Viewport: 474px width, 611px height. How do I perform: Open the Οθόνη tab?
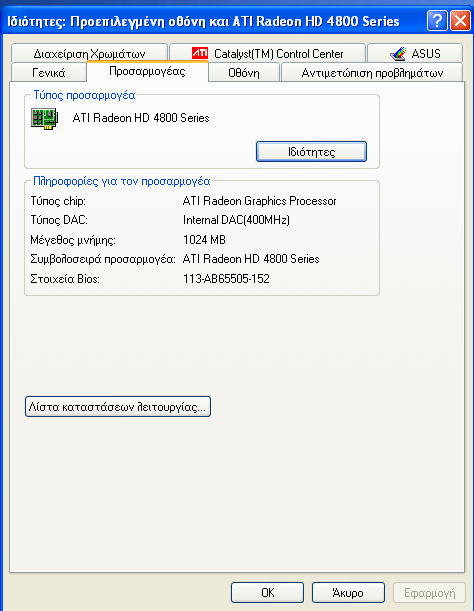click(x=244, y=72)
